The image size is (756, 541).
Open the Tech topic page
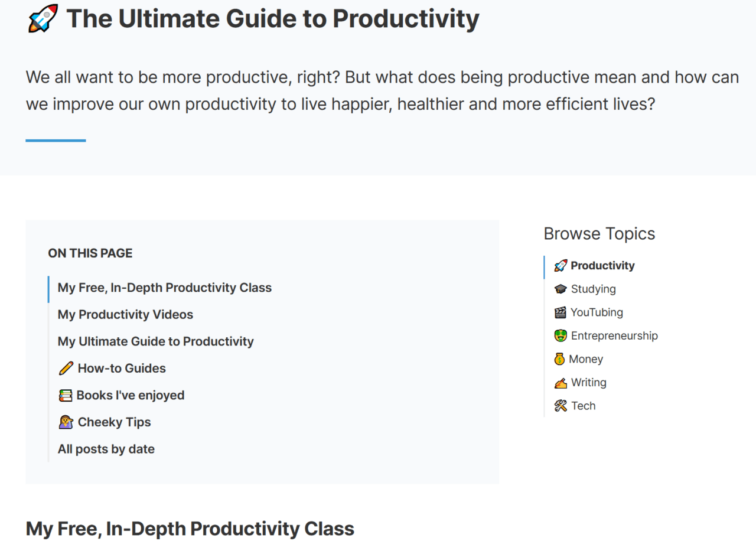[583, 406]
